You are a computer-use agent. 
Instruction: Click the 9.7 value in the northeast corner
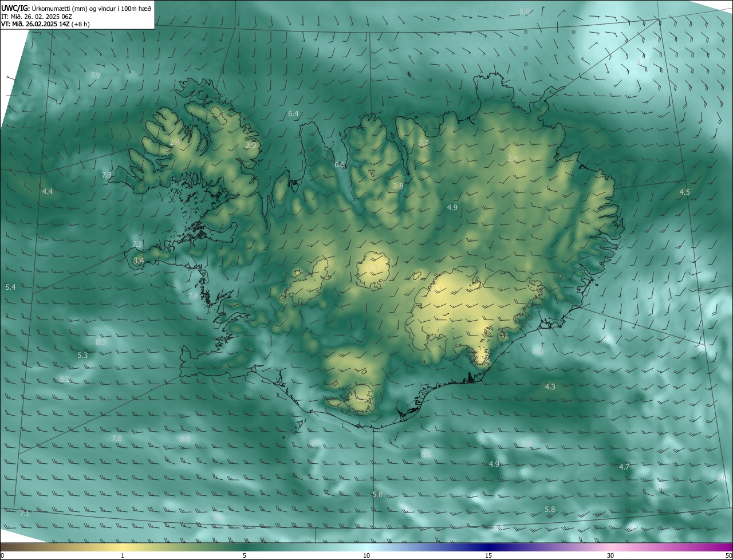(642, 61)
